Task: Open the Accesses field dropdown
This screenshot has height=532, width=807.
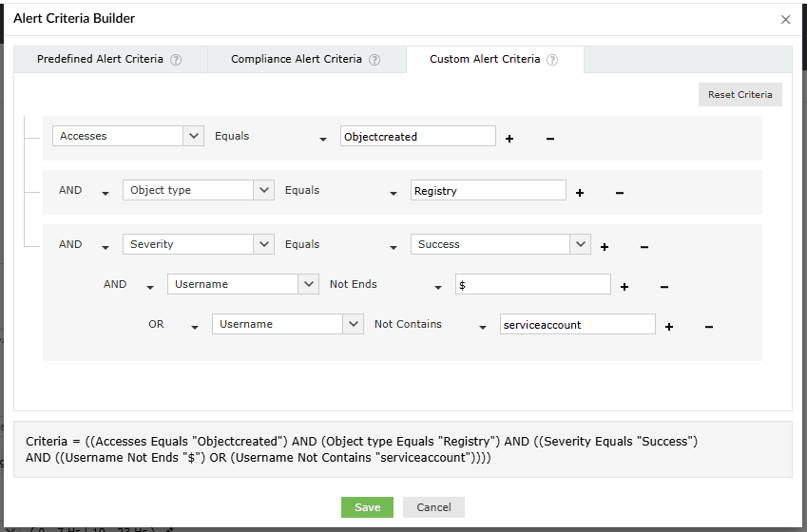Action: (x=194, y=136)
